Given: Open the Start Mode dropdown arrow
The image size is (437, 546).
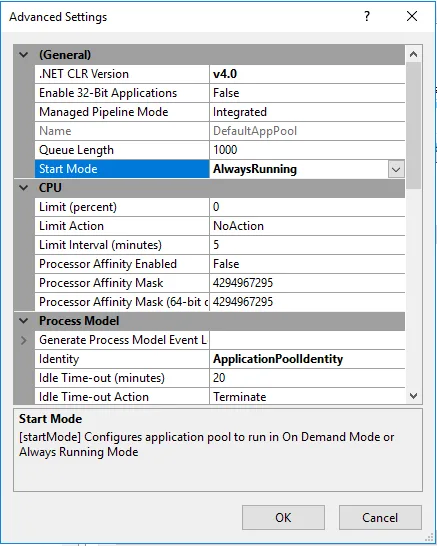Looking at the screenshot, I should 396,169.
